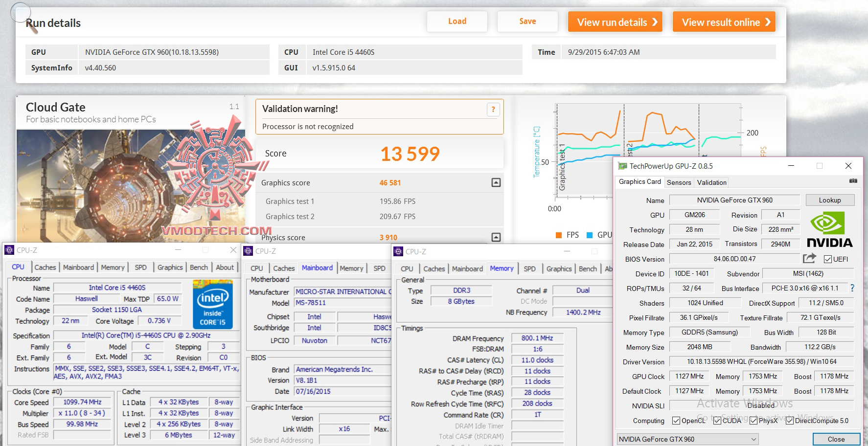Open Memory tab in the CPU-Z Mainboard window
The width and height of the screenshot is (868, 446).
[351, 268]
